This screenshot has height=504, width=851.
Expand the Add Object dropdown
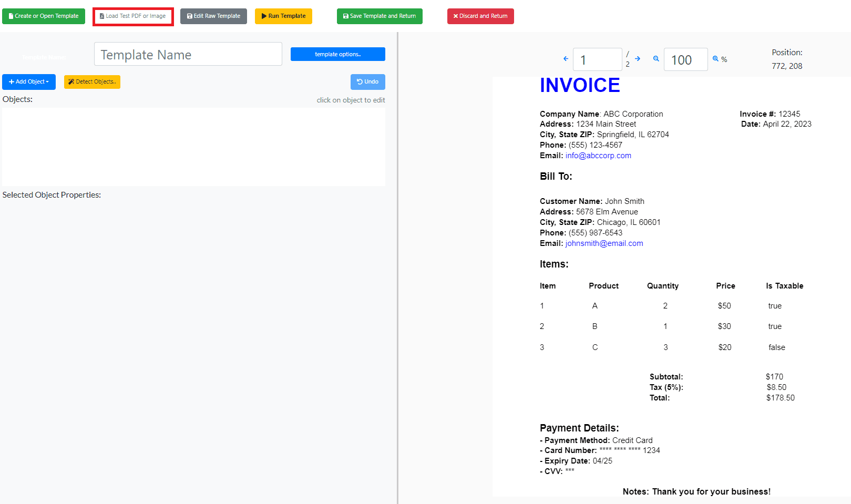[x=29, y=82]
